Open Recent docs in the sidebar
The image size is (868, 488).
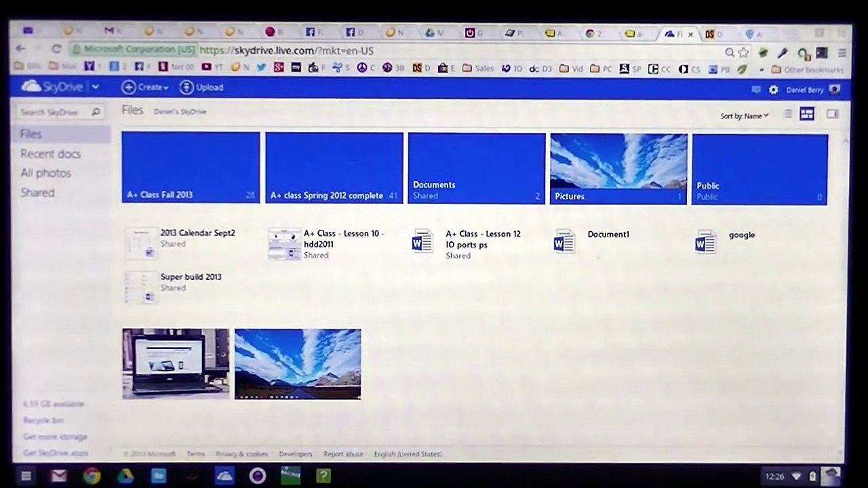click(x=50, y=154)
